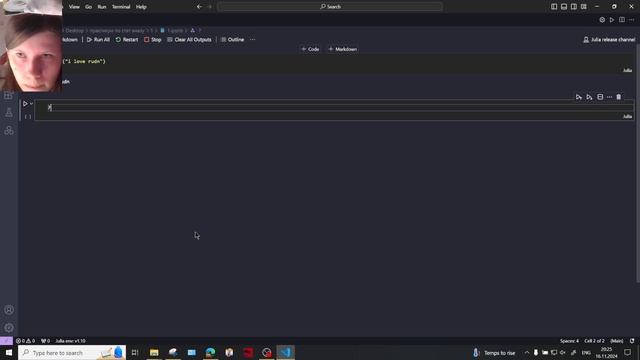Click the (Main) status entry
The width and height of the screenshot is (640, 360).
tap(616, 341)
